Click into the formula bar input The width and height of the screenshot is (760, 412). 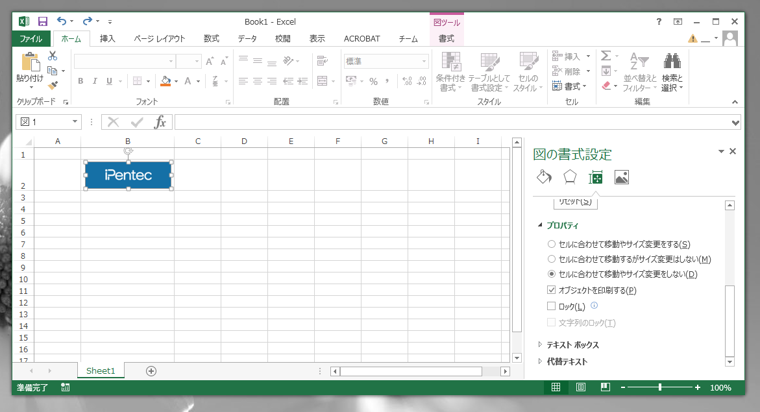(452, 122)
